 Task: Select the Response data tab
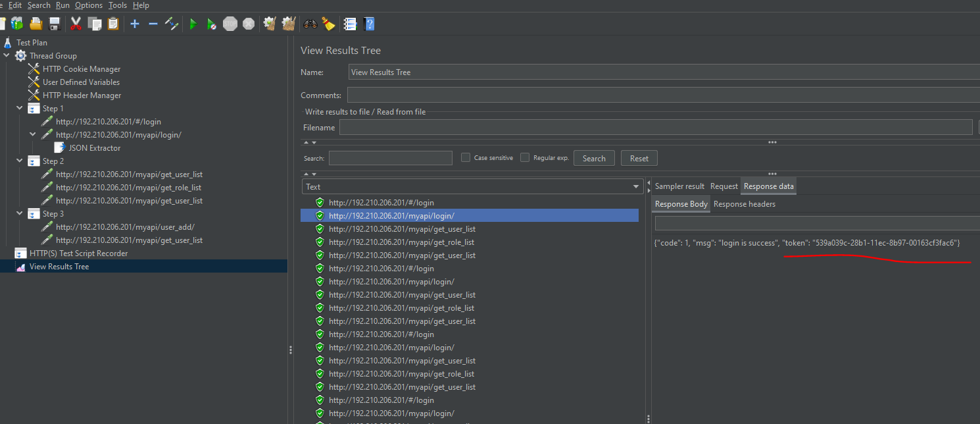point(769,186)
